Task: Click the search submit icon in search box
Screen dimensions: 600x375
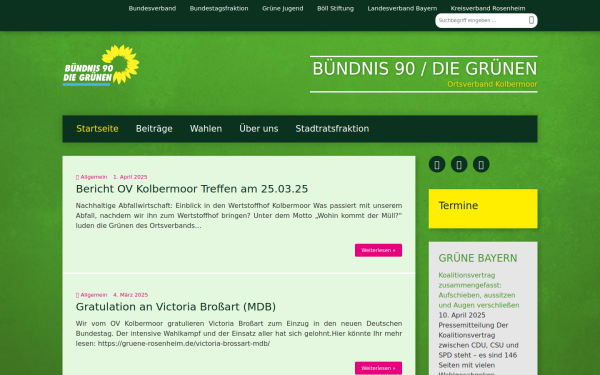Action: pyautogui.click(x=531, y=20)
